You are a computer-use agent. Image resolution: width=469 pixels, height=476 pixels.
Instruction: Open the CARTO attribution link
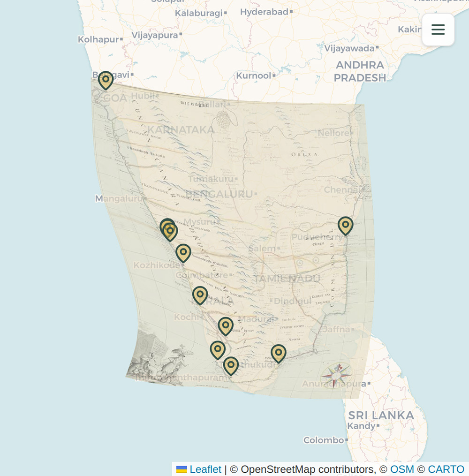[446, 469]
